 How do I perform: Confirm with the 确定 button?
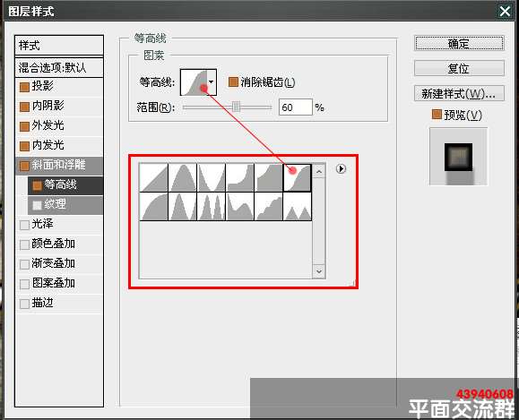(459, 43)
